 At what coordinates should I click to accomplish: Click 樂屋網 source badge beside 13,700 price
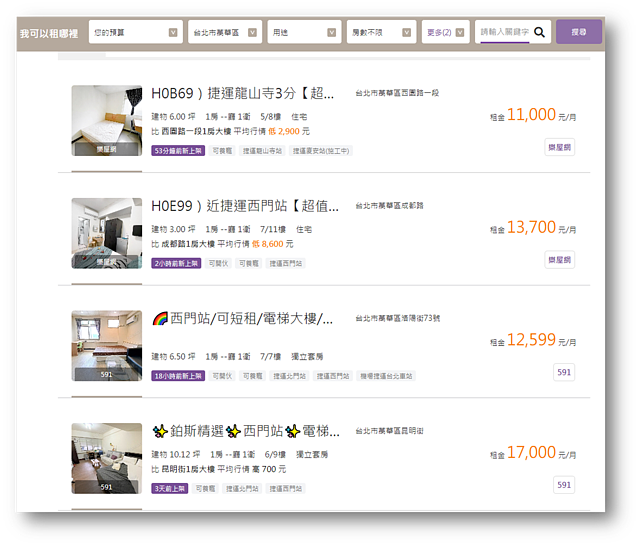(x=560, y=260)
